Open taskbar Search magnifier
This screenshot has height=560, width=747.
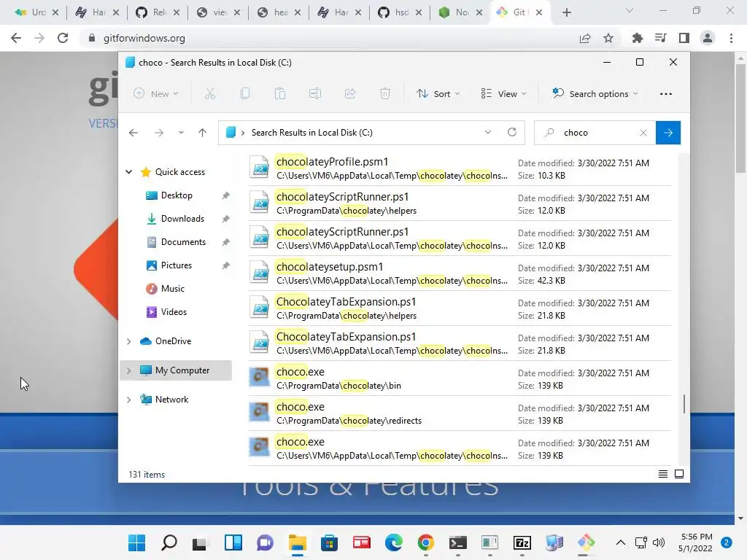169,542
